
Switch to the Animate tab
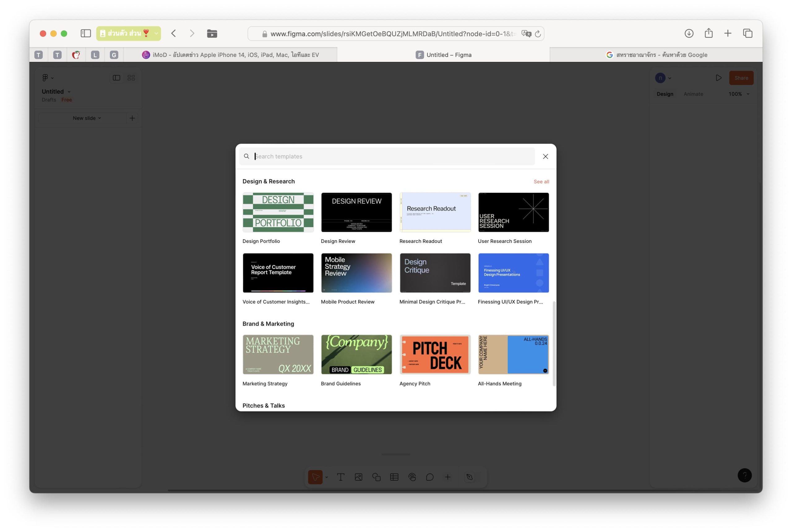point(693,94)
